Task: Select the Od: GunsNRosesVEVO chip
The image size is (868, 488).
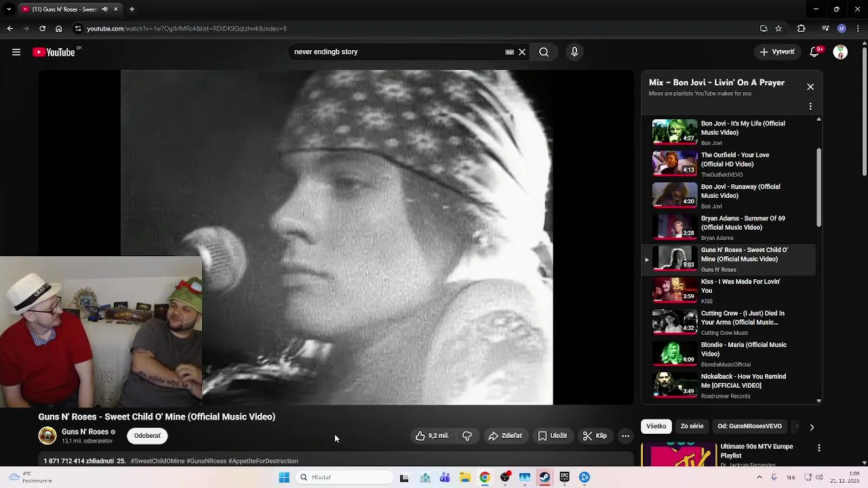Action: (749, 426)
